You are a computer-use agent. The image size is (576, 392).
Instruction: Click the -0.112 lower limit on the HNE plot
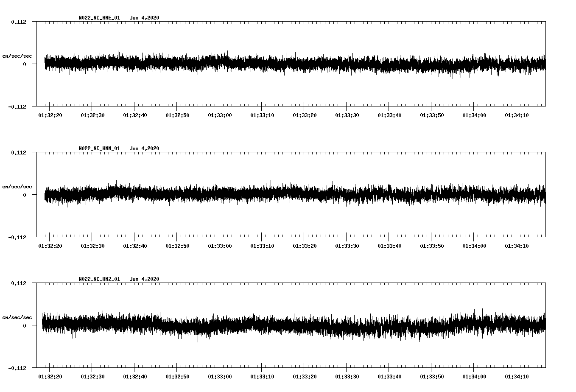coord(17,107)
